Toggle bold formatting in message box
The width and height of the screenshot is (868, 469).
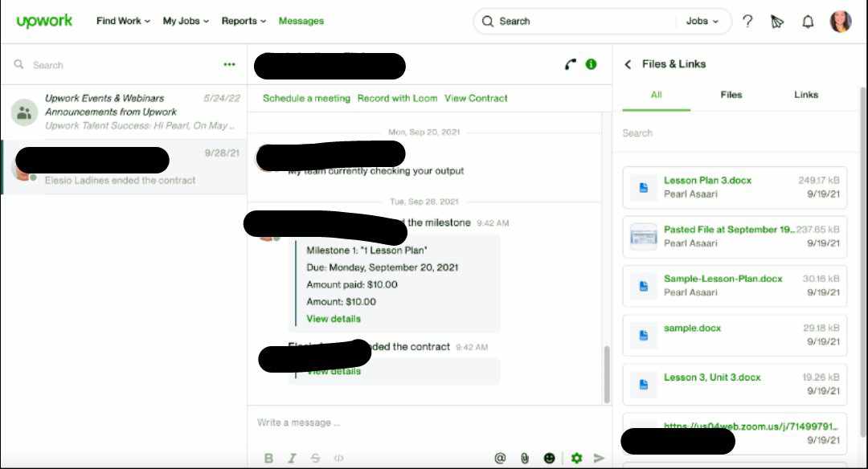pyautogui.click(x=268, y=458)
